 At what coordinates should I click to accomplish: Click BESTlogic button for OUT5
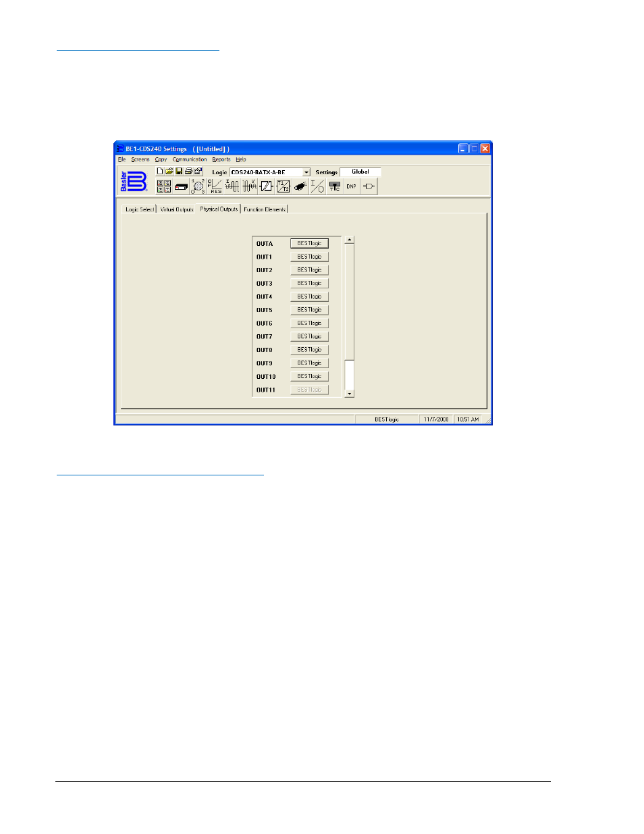click(309, 309)
